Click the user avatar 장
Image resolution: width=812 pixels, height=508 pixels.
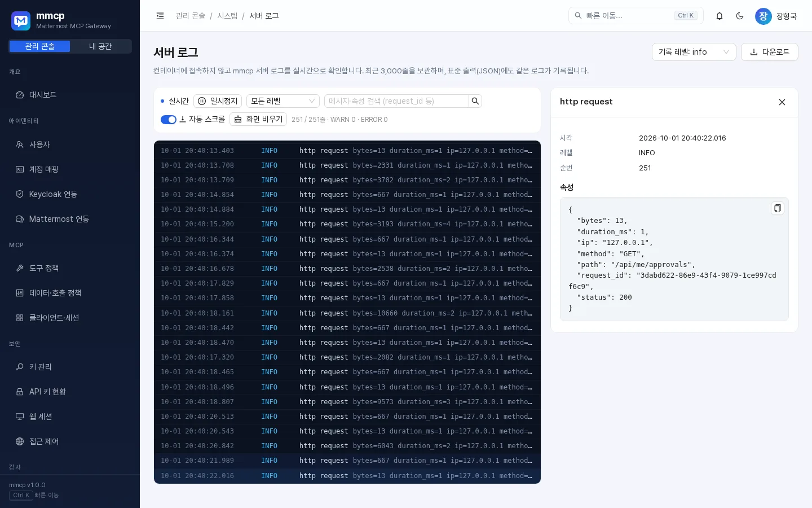point(764,16)
